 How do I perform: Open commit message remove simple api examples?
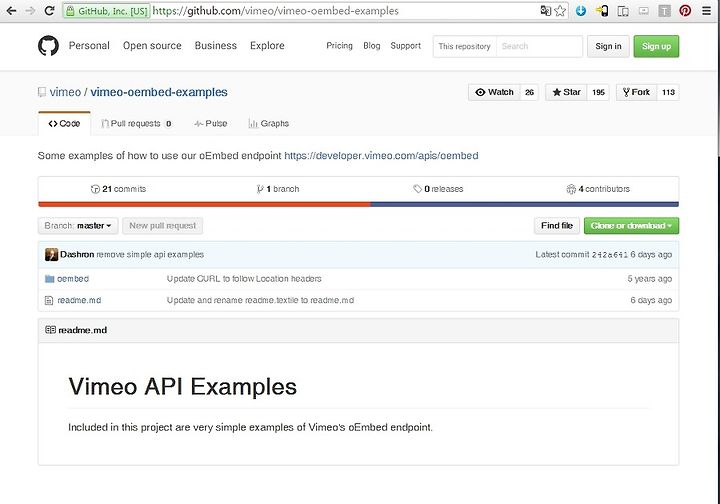[150, 254]
